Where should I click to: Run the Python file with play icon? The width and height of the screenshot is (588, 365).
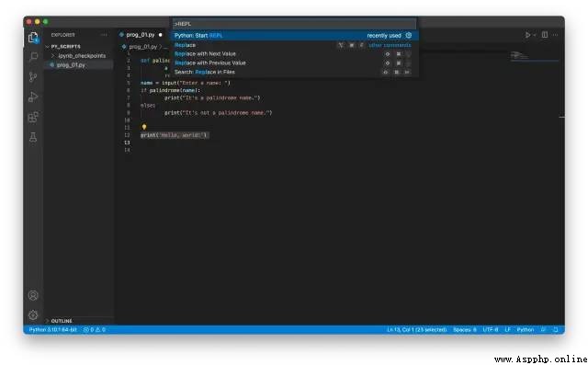tap(527, 35)
